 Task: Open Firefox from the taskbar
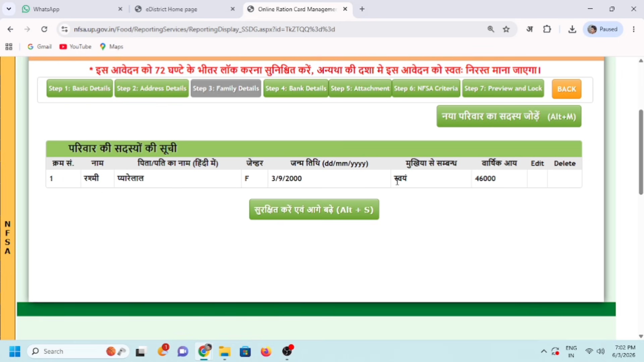pos(266,352)
